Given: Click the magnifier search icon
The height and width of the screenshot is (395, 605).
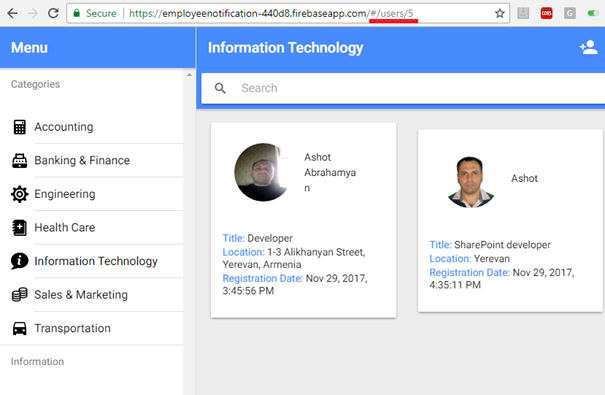Looking at the screenshot, I should (x=220, y=88).
